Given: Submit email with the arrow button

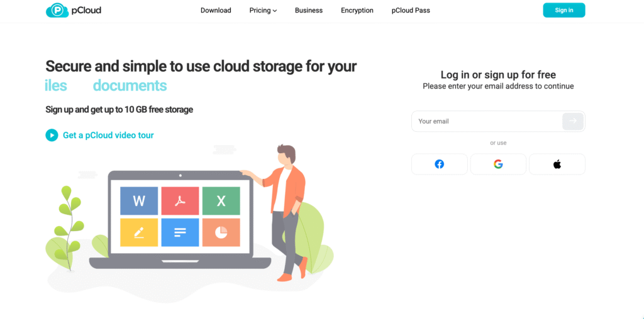Looking at the screenshot, I should coord(572,121).
